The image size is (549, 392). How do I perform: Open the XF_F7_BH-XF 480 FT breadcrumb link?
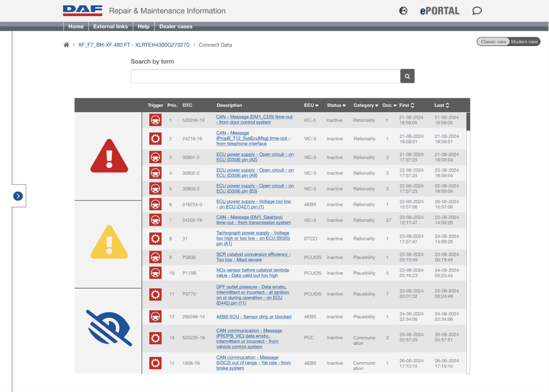click(x=134, y=45)
